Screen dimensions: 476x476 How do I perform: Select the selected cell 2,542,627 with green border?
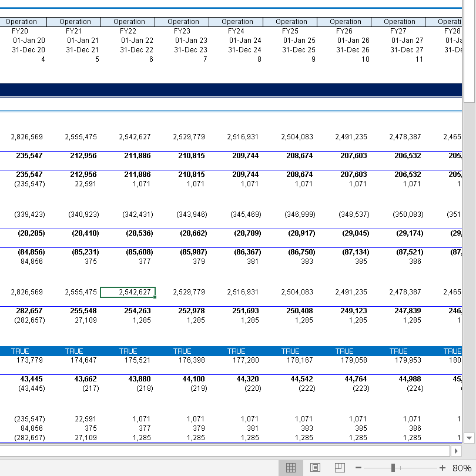(x=128, y=292)
